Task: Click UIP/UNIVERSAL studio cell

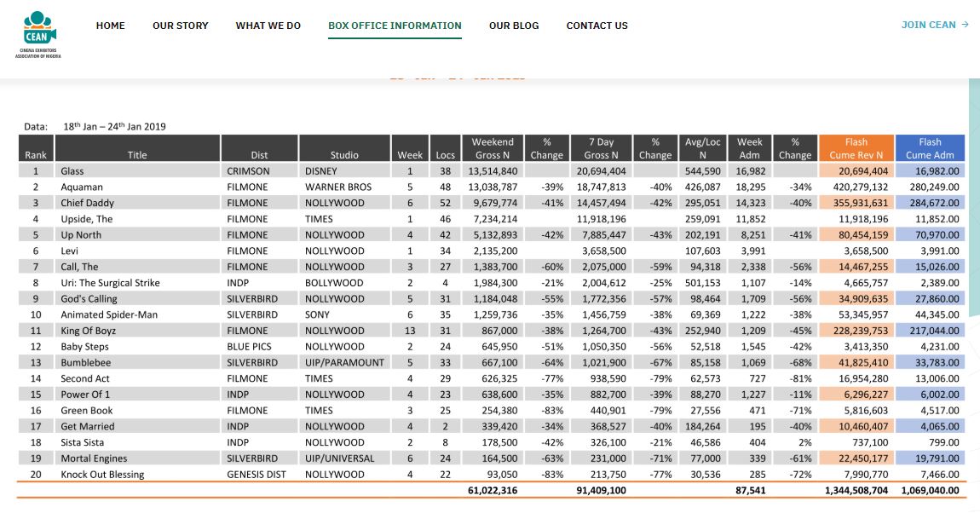Action: pyautogui.click(x=339, y=458)
